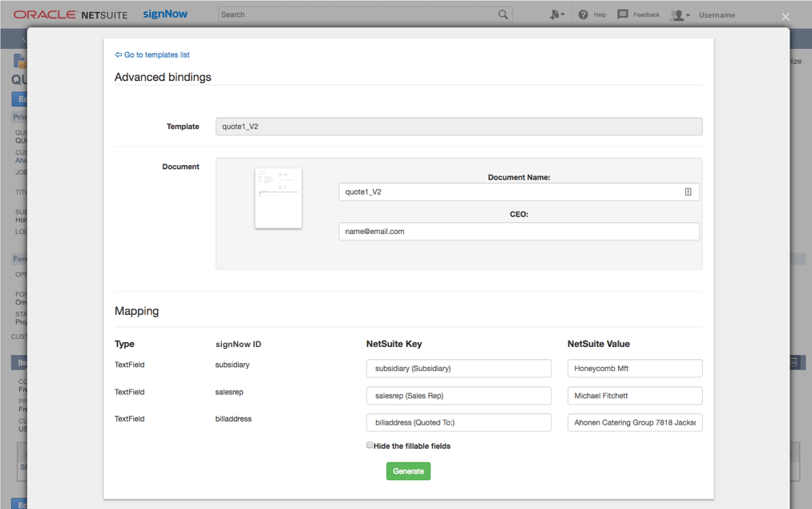Click the autofill icon in Document Name
The height and width of the screenshot is (509, 812).
688,192
